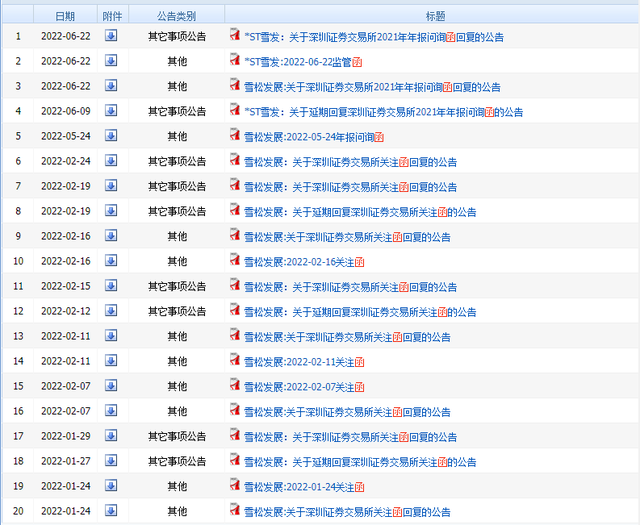Click the PDF icon in row 10

coord(234,259)
